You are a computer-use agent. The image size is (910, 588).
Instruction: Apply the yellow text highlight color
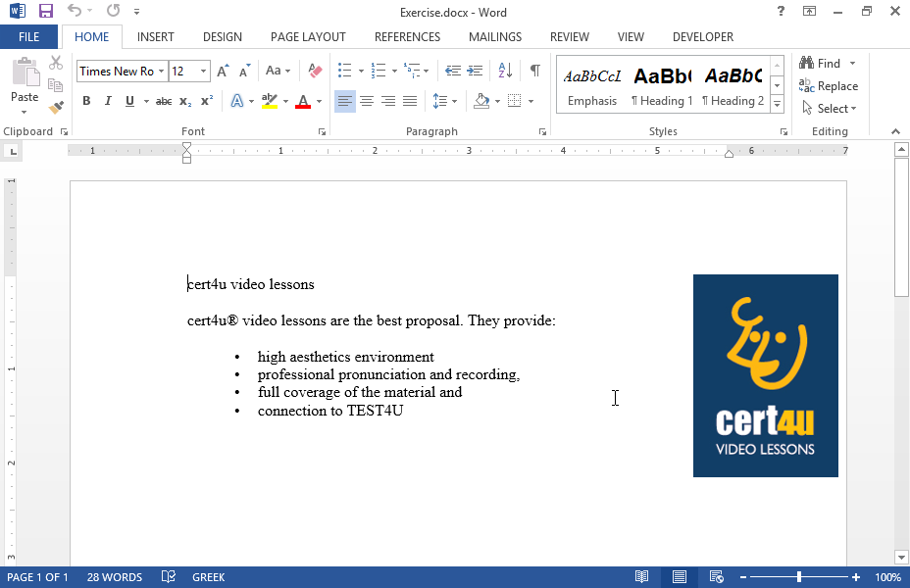pos(270,102)
